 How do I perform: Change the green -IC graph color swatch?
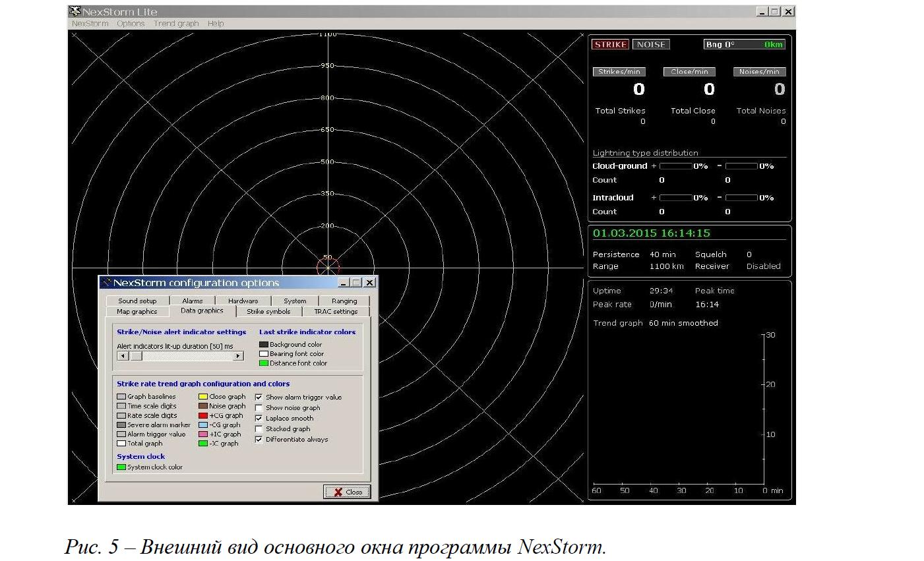[203, 444]
